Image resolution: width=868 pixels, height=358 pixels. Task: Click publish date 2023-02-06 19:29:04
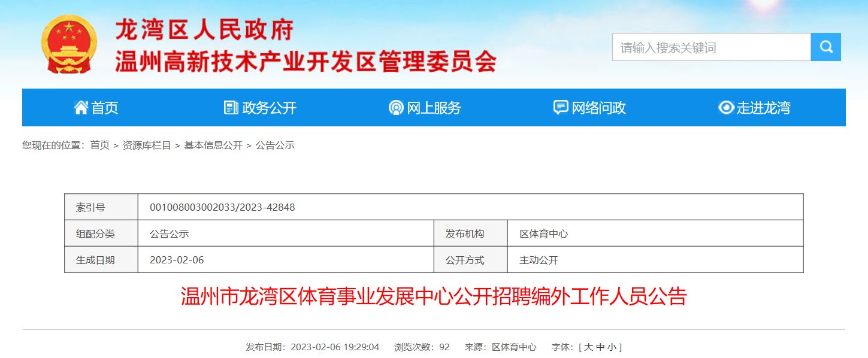click(x=313, y=347)
